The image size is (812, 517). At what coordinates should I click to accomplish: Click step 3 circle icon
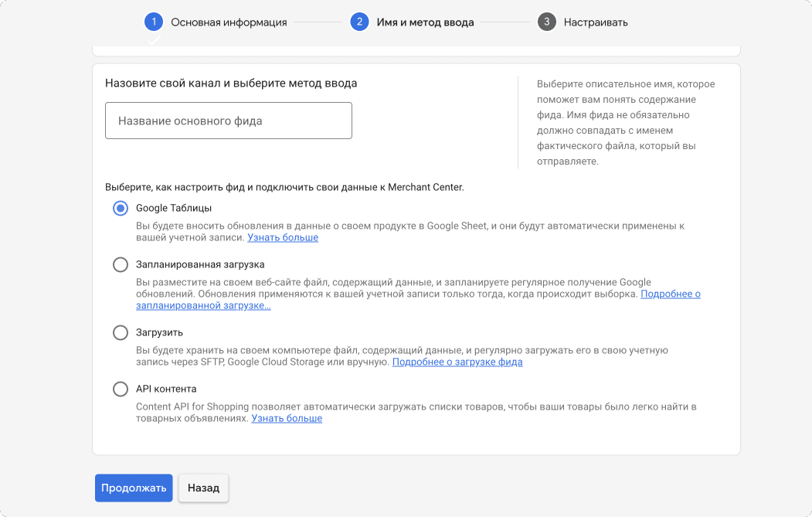point(546,22)
